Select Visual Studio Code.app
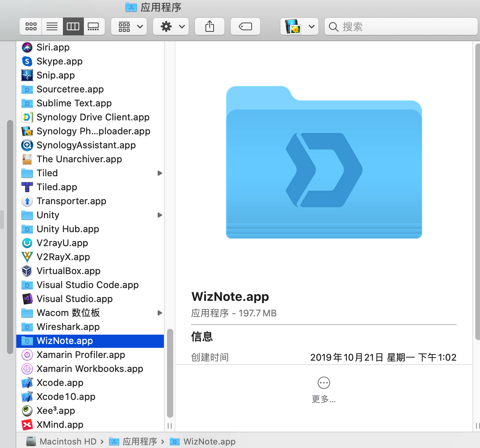480x448 pixels. (x=87, y=285)
